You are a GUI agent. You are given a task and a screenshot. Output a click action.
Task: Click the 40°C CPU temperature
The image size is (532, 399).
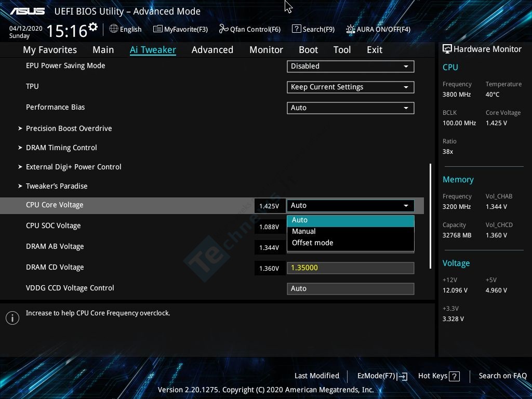(493, 95)
